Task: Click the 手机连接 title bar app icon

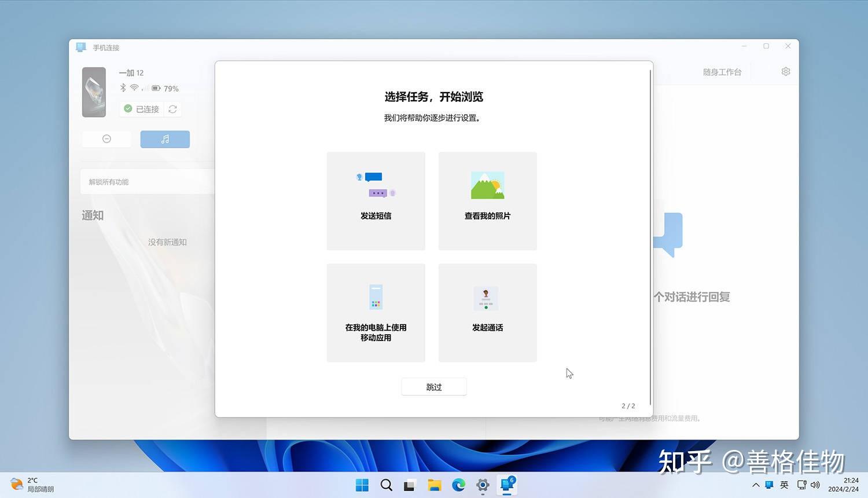Action: coord(81,47)
